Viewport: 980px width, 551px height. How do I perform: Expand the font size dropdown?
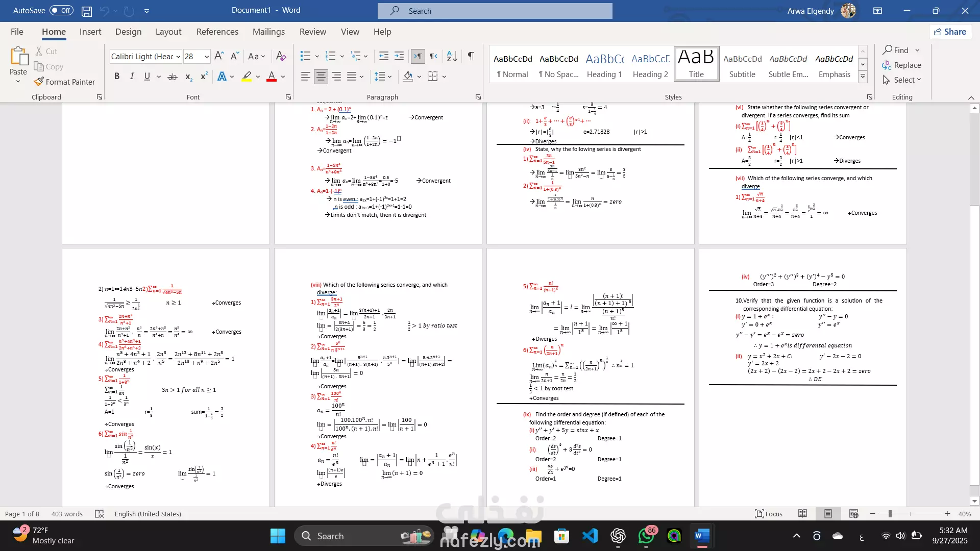point(207,57)
